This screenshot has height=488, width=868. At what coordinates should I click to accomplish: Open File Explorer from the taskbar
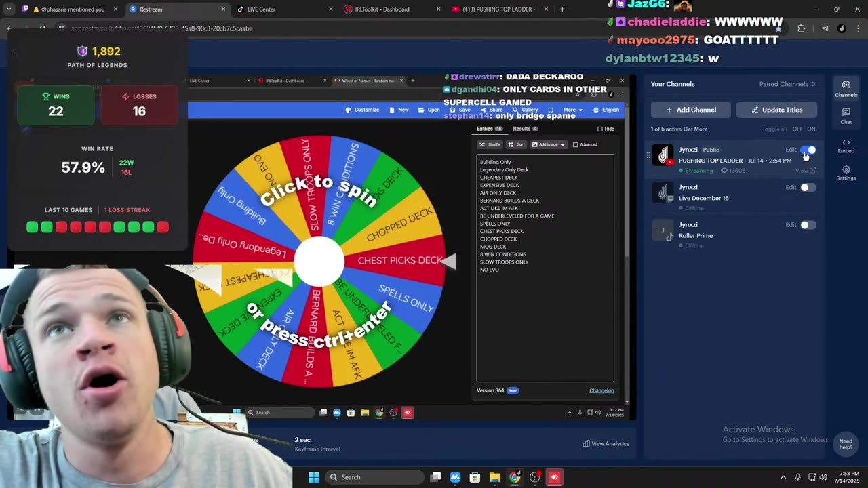pyautogui.click(x=495, y=477)
